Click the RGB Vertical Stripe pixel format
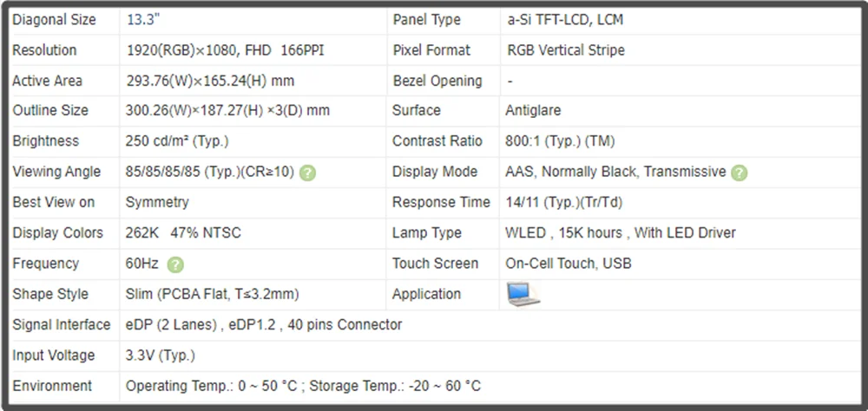The width and height of the screenshot is (868, 411). [x=565, y=50]
